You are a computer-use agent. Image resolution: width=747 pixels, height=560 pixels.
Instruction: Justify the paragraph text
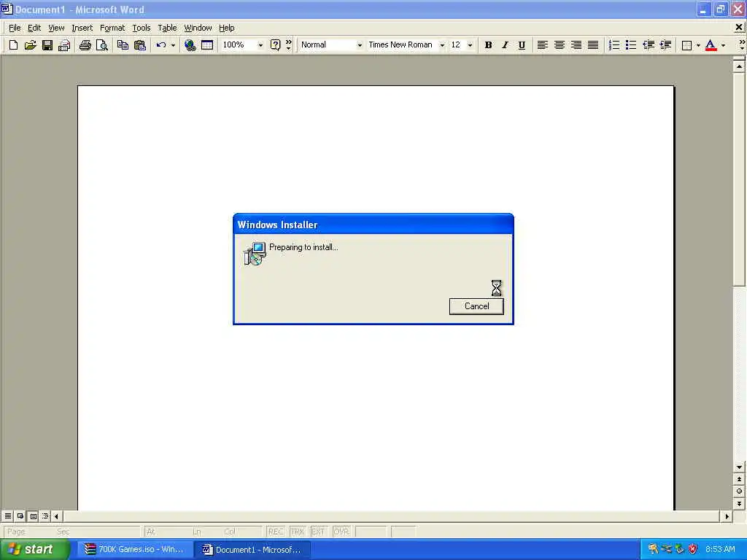tap(593, 45)
